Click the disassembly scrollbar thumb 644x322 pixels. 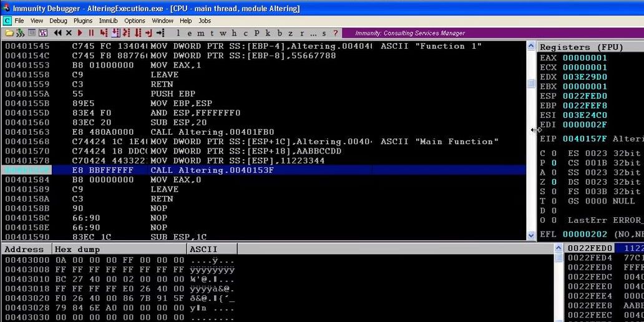[531, 84]
